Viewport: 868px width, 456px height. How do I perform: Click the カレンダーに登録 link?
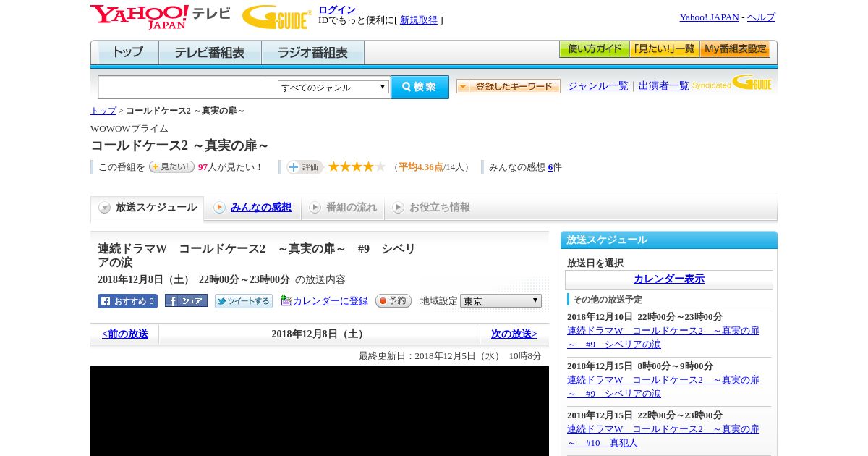coord(331,301)
